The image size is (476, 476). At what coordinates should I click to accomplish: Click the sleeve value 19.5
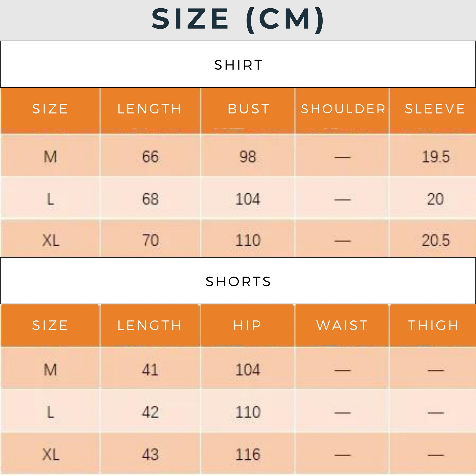coord(436,157)
